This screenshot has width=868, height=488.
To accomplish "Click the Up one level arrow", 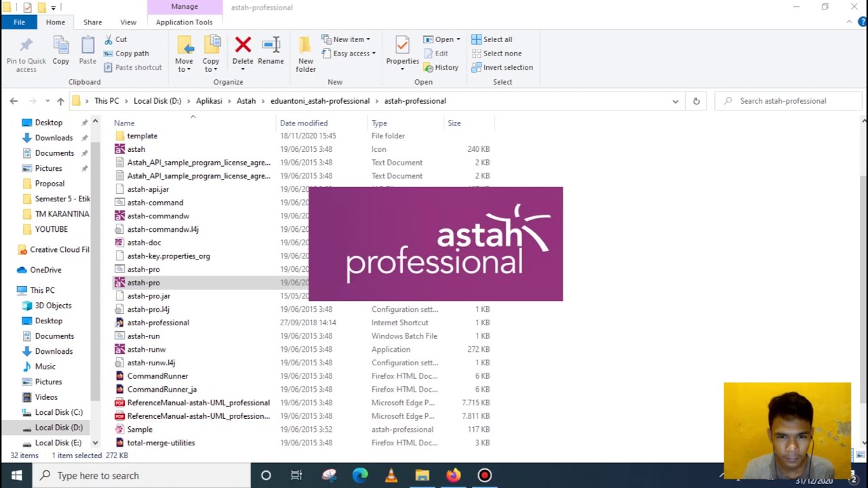I will (60, 101).
